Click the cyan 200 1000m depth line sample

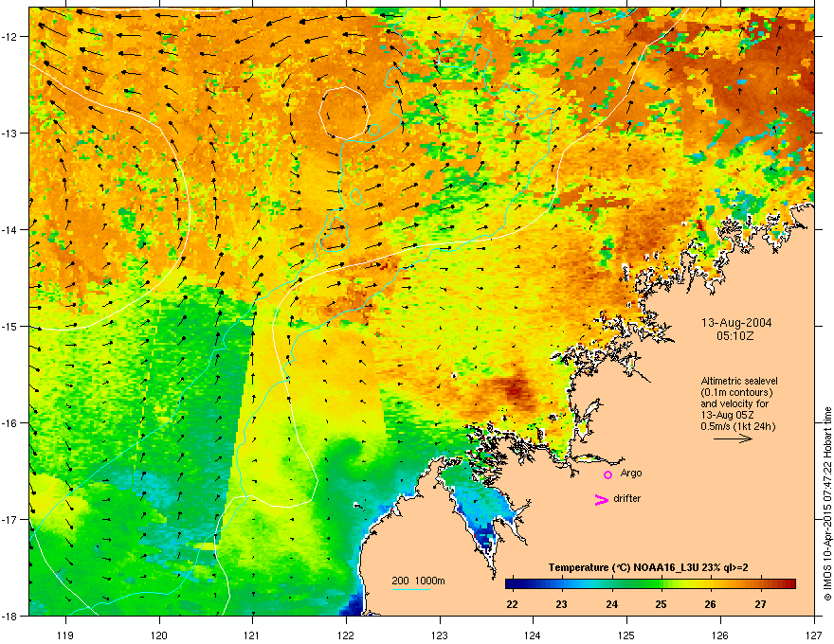(410, 590)
